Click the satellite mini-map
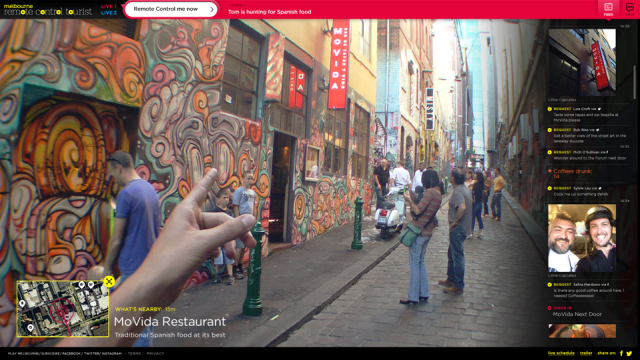 (x=62, y=309)
